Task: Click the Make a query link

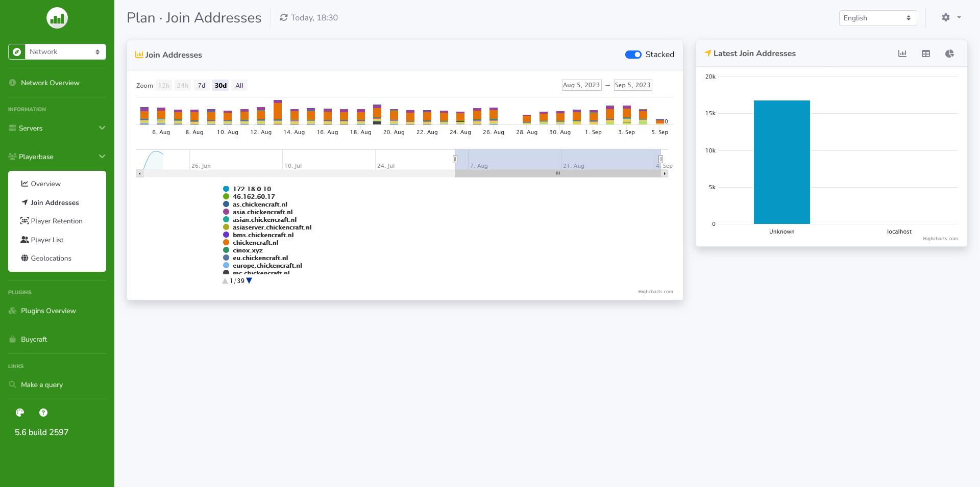Action: [x=41, y=385]
